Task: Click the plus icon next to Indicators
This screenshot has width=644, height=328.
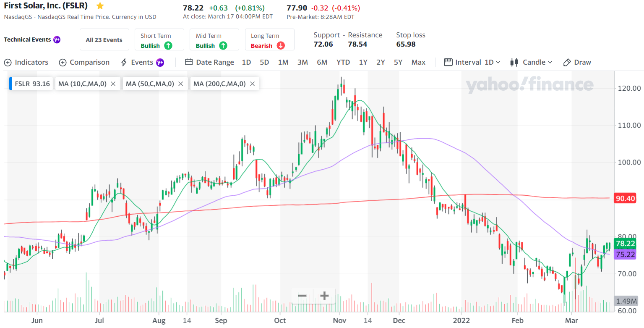Action: [x=8, y=63]
